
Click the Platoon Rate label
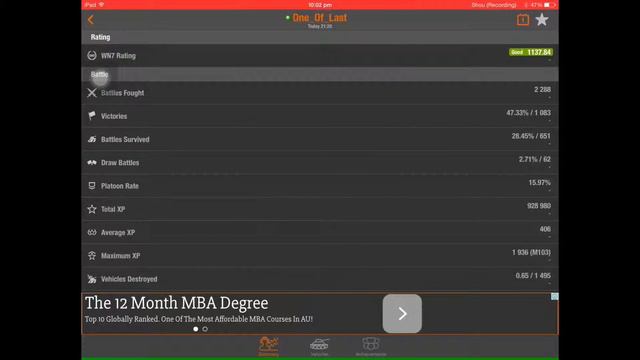pyautogui.click(x=120, y=186)
